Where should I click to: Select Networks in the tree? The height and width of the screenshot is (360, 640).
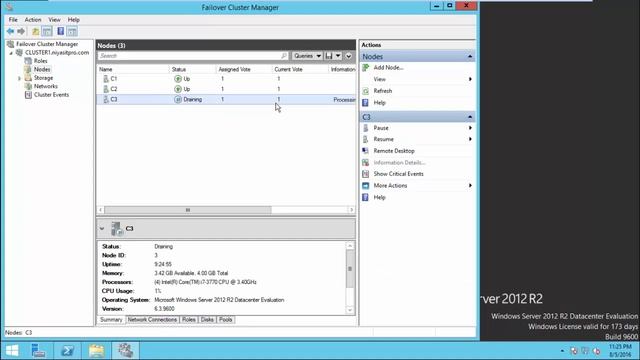pyautogui.click(x=46, y=87)
